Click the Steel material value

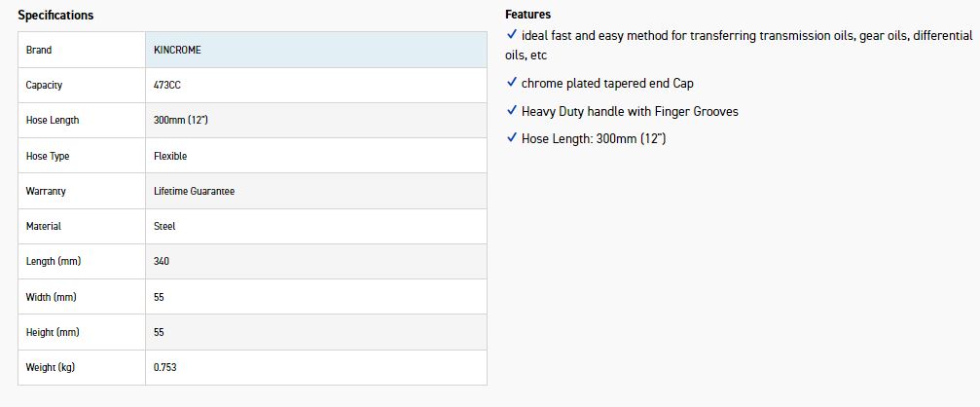tap(164, 226)
